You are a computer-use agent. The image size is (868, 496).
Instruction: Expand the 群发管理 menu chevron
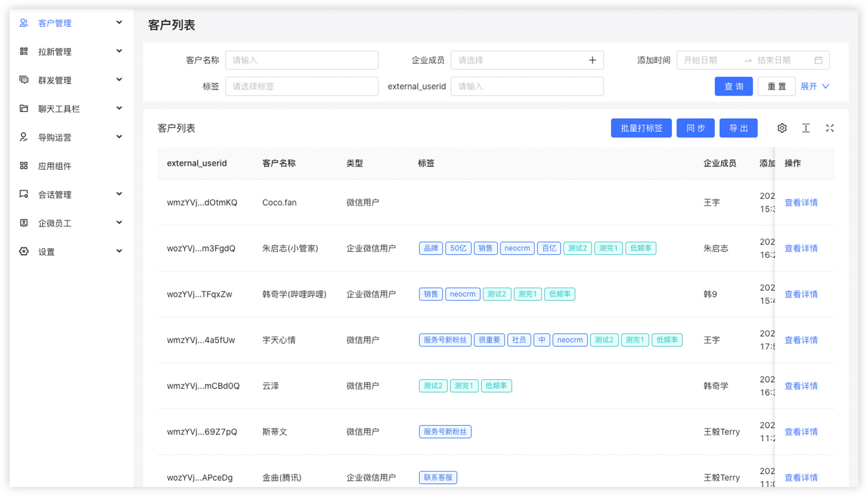(119, 80)
